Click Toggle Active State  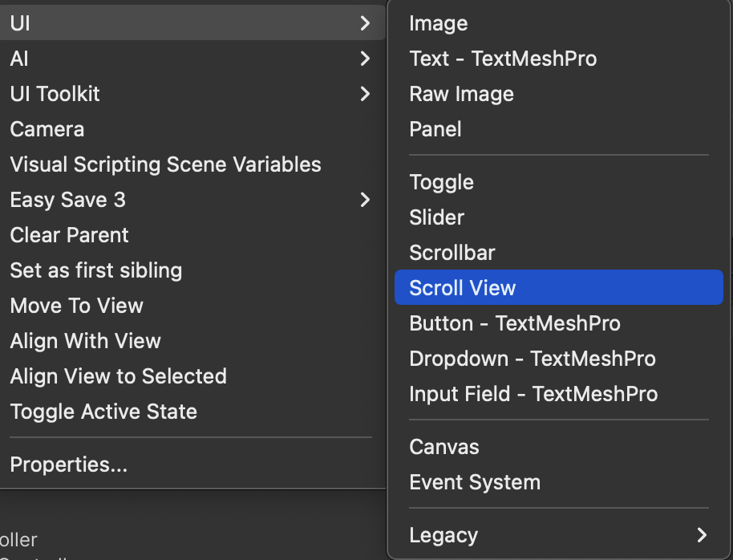pos(103,412)
